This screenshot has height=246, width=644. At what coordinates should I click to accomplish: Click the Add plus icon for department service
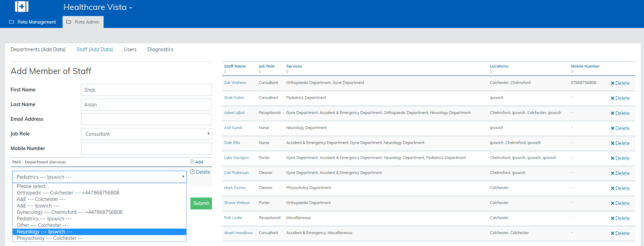point(192,162)
